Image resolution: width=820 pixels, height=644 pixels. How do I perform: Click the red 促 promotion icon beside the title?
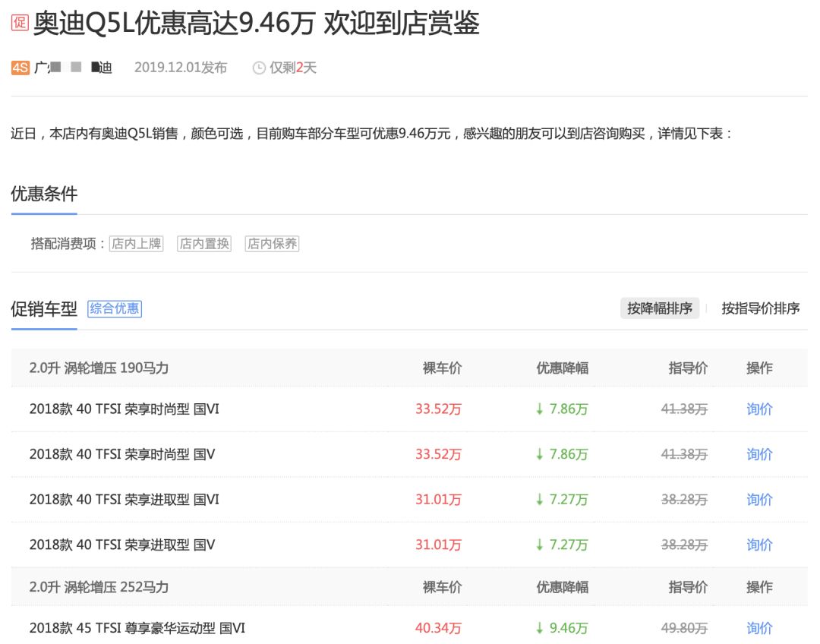(20, 23)
